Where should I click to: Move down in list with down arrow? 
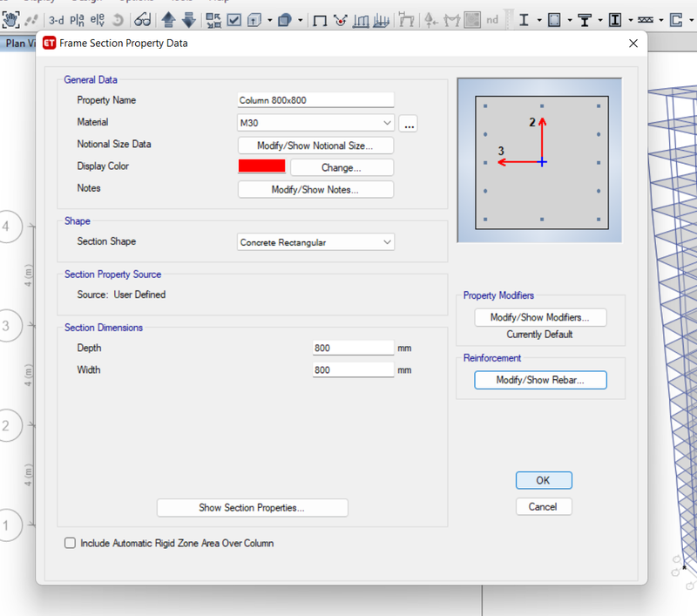[x=189, y=20]
